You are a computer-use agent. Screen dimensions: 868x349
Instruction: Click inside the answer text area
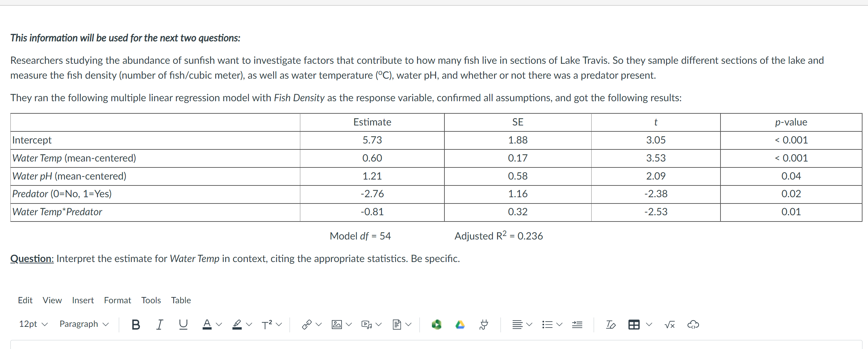436,345
